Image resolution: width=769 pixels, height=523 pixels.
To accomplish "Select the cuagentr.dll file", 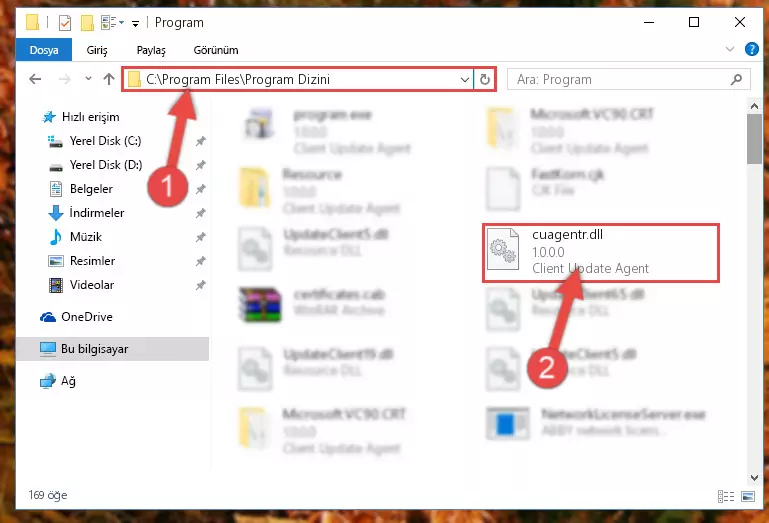I will coord(601,252).
